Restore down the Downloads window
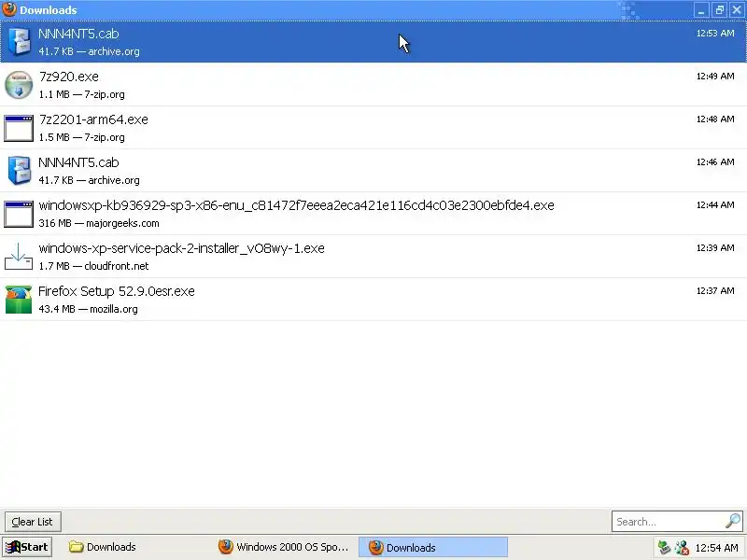Screen dimensions: 747x560 pyautogui.click(x=719, y=10)
